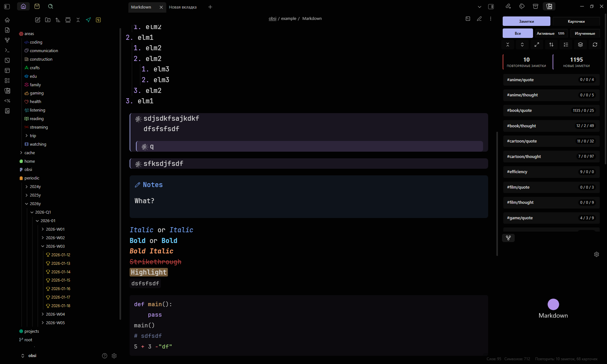The height and width of the screenshot is (364, 607).
Task: Click the note header terminal icon
Action: (x=468, y=19)
